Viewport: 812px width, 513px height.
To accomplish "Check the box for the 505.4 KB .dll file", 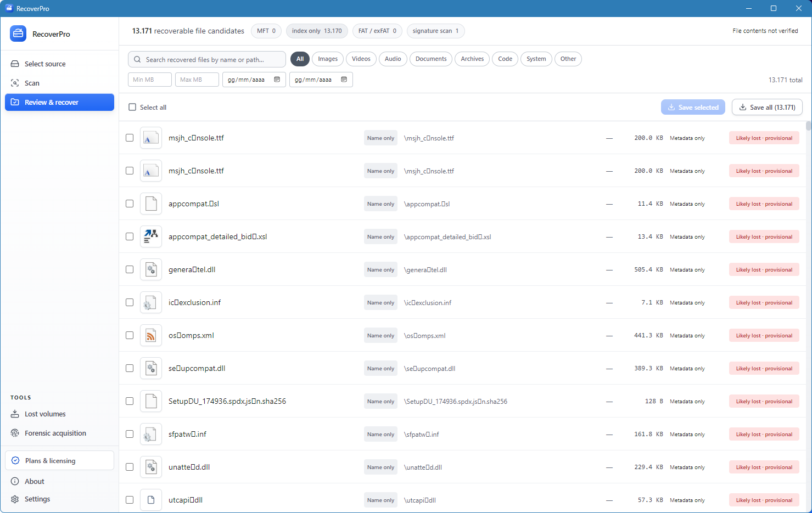I will click(130, 269).
